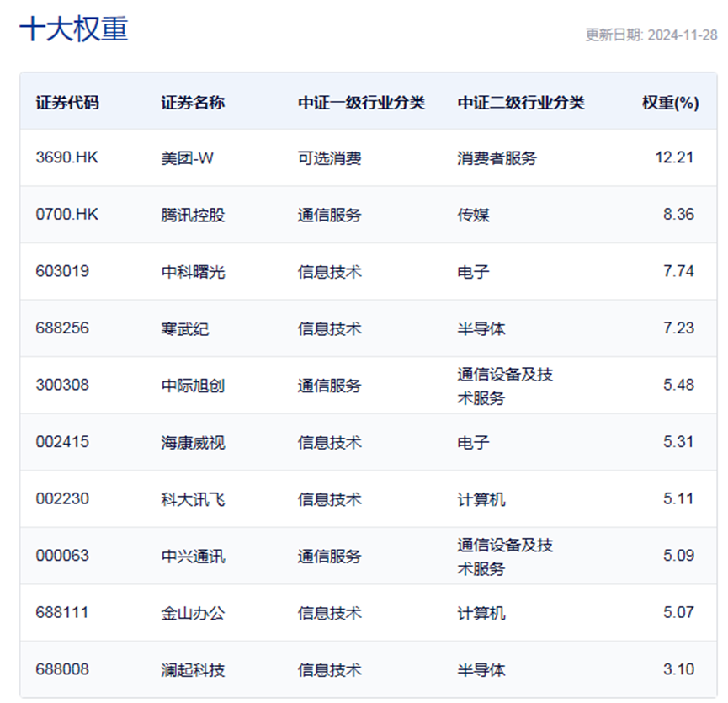Click 通信服务 in the 中兴通讯 row
The width and height of the screenshot is (728, 703).
click(329, 557)
